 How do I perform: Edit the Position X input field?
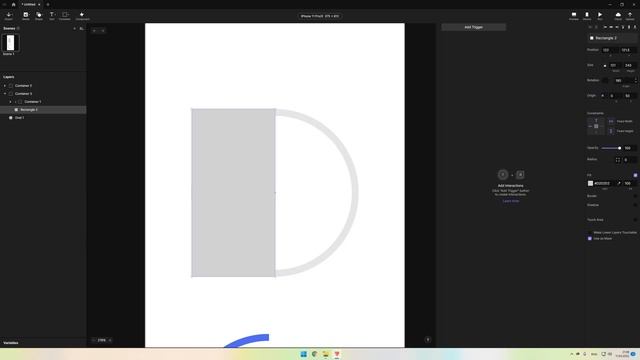pyautogui.click(x=609, y=50)
